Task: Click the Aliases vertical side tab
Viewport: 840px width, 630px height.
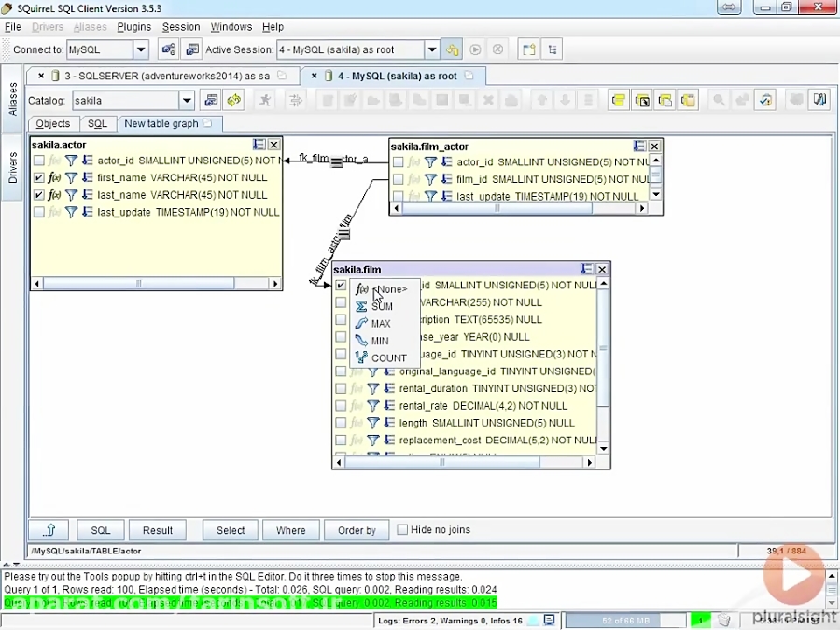Action: pyautogui.click(x=12, y=100)
